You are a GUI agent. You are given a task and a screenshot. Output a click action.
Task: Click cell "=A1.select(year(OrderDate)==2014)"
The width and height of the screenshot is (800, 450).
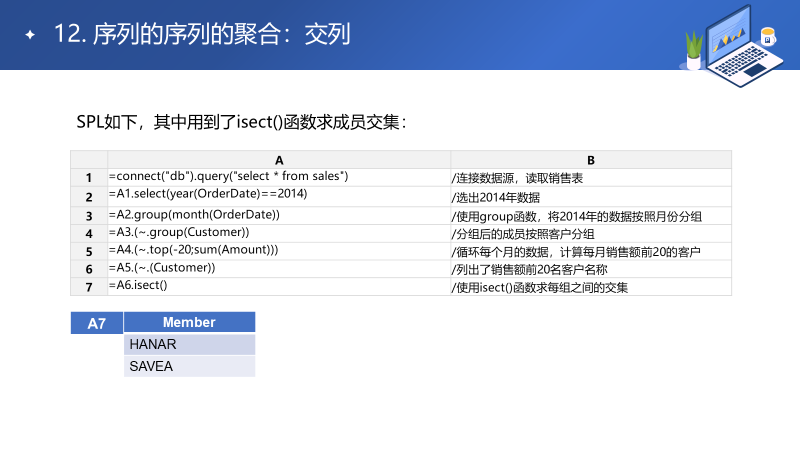pos(279,197)
